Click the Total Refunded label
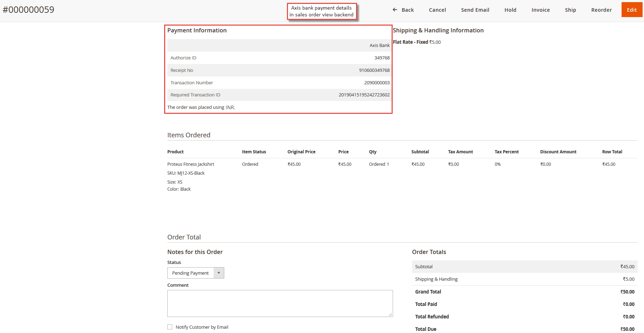 432,317
